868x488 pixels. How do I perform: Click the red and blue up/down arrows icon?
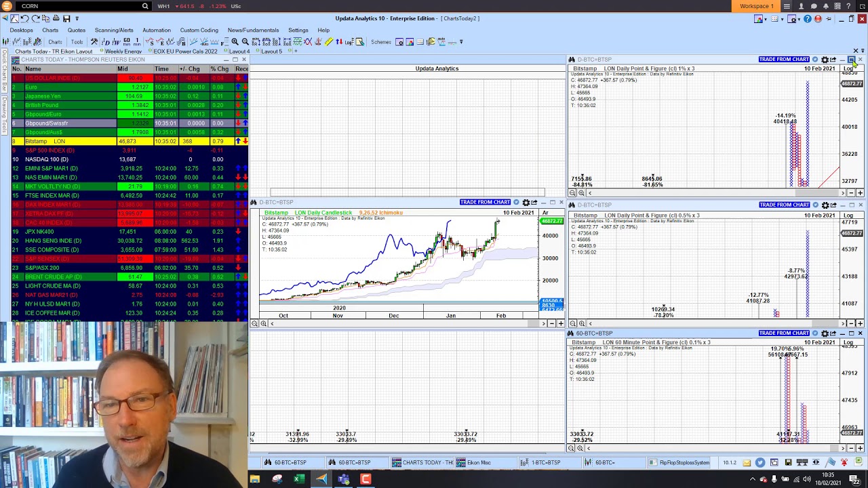click(x=339, y=41)
